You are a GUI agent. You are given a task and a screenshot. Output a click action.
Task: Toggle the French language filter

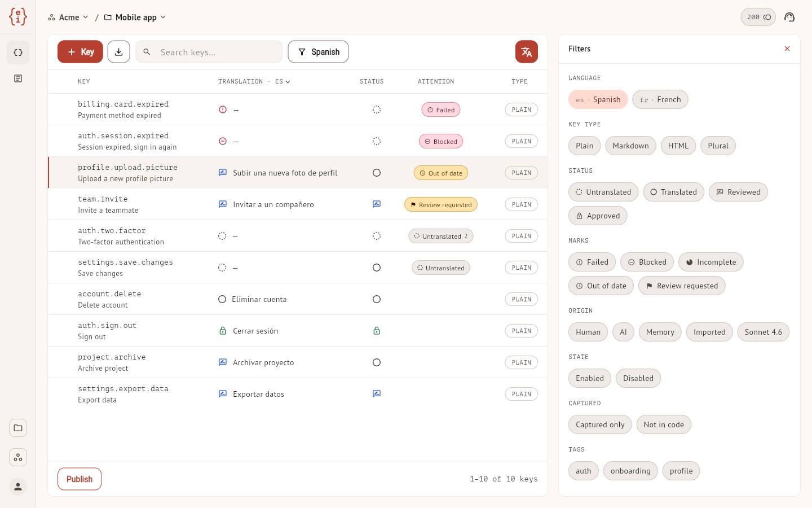coord(660,100)
